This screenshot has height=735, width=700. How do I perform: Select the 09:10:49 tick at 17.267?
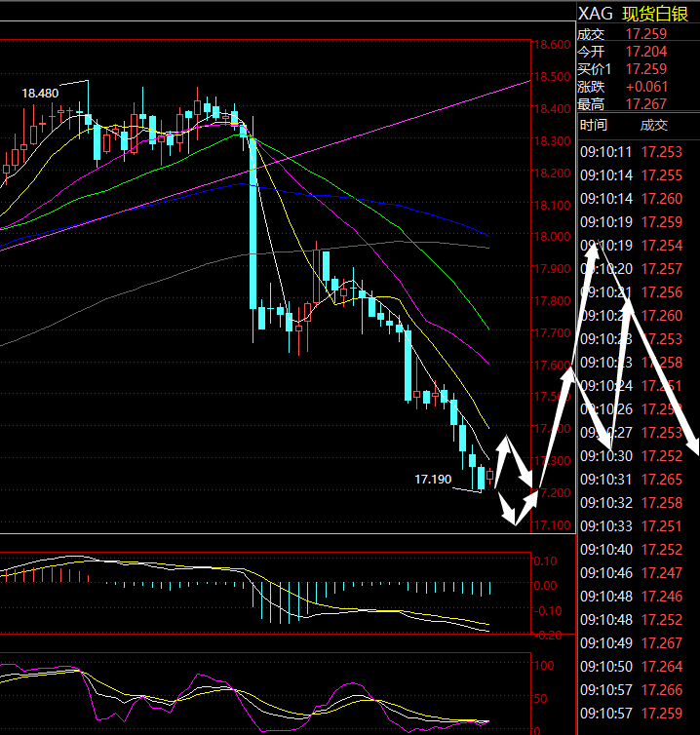[638, 643]
